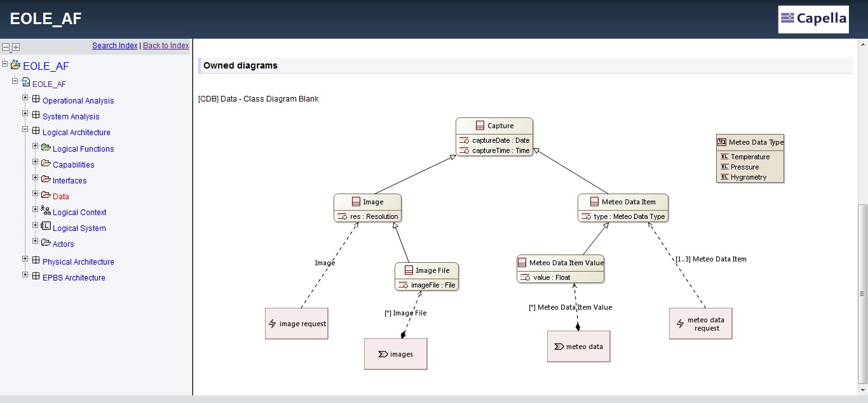Click the Logical System component icon
868x403 pixels.
click(x=46, y=226)
